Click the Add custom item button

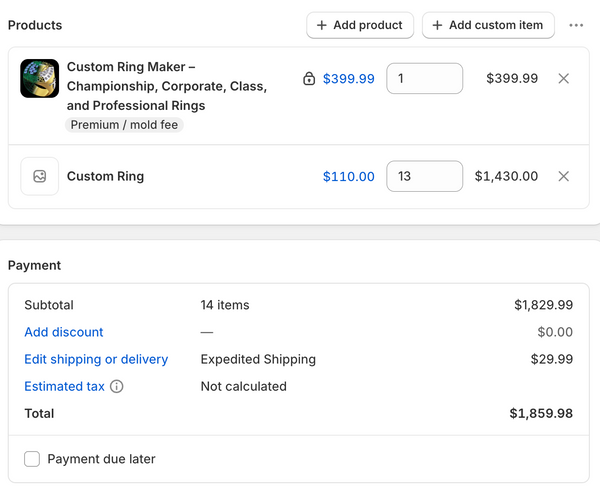pos(488,25)
